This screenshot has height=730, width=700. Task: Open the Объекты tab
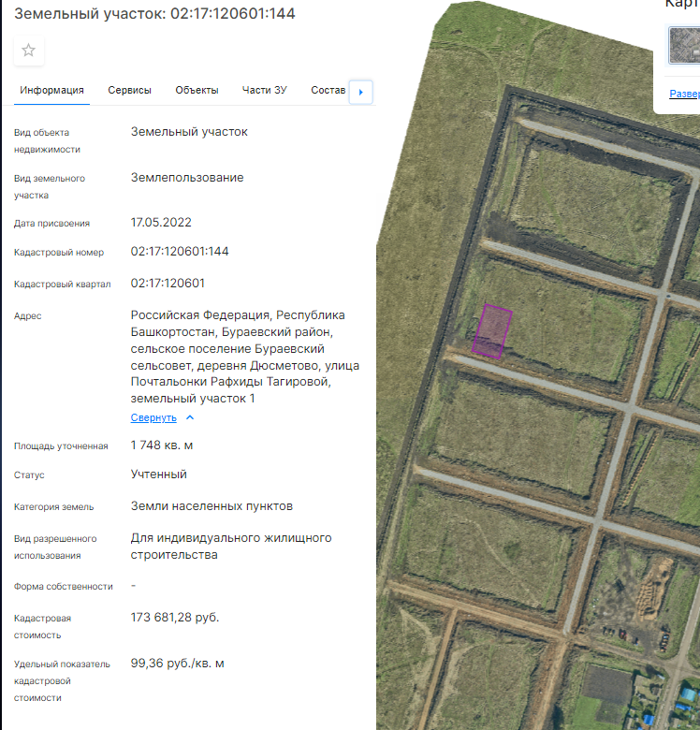point(197,91)
